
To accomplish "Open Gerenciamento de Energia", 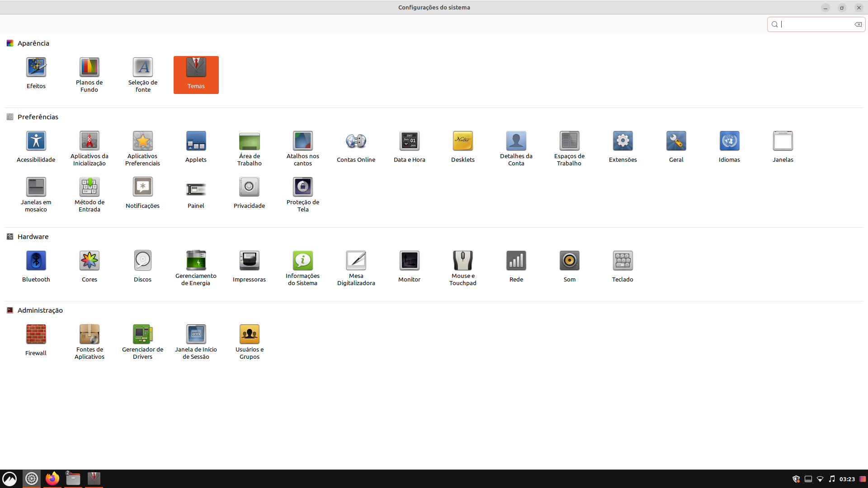I will (x=196, y=267).
